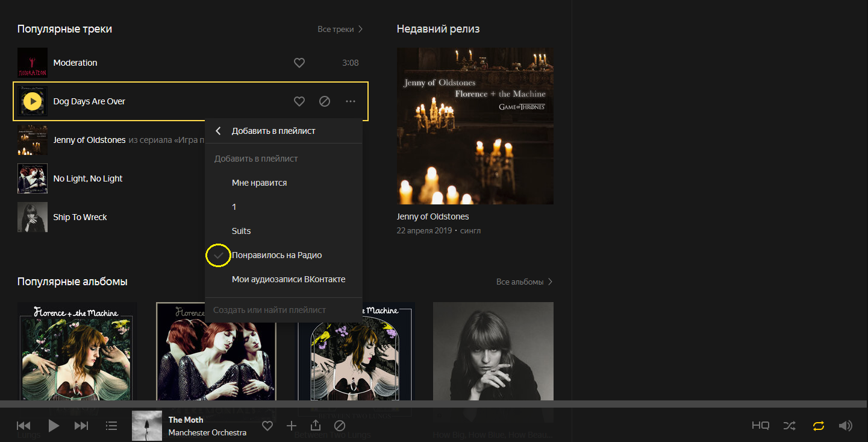Open No Light, No Light cover thumbnail
This screenshot has width=868, height=442.
pyautogui.click(x=33, y=178)
